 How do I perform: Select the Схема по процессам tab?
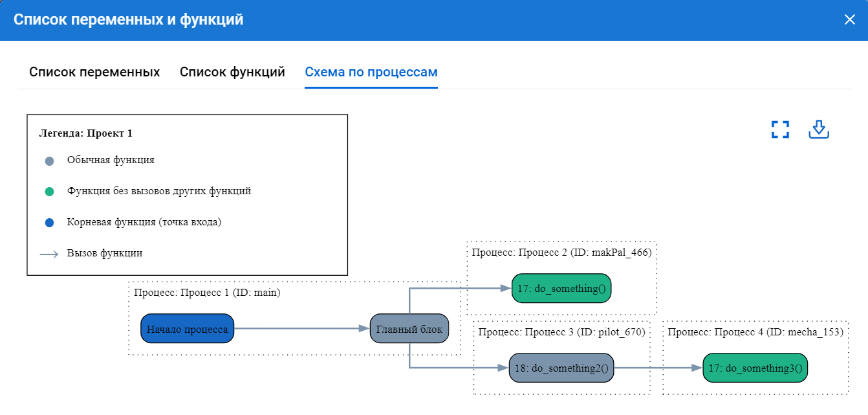click(x=371, y=72)
